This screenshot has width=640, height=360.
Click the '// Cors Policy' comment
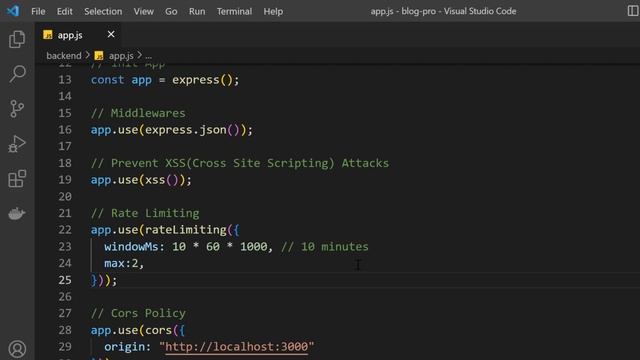coord(138,313)
